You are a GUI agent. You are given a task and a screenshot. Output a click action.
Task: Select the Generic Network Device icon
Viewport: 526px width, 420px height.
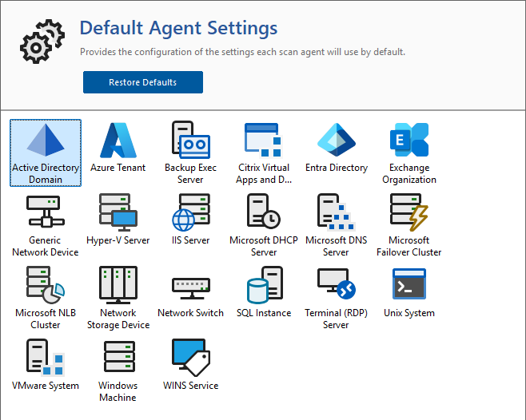tap(46, 214)
